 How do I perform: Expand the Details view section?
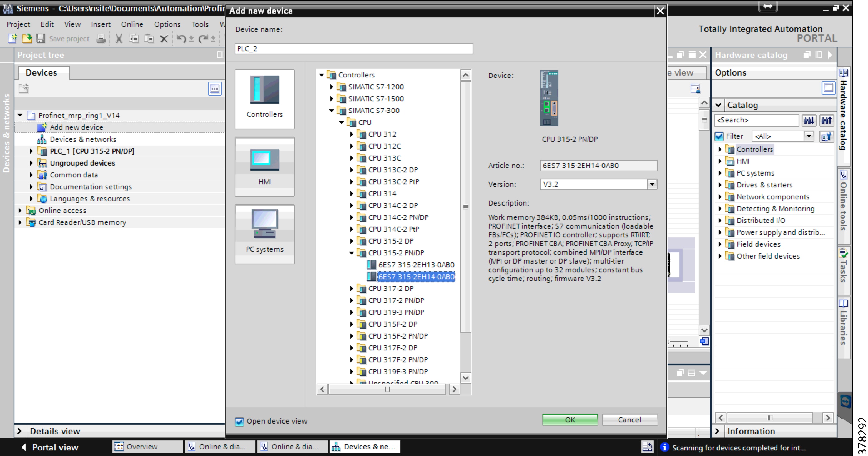[x=20, y=431]
